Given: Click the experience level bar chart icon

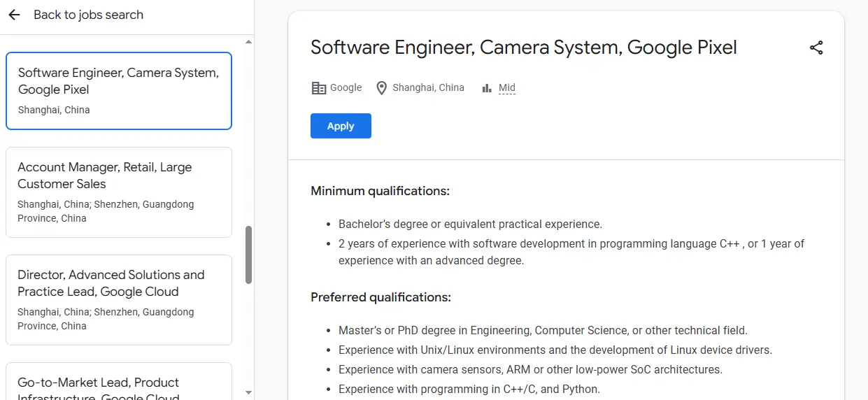Looking at the screenshot, I should (487, 88).
